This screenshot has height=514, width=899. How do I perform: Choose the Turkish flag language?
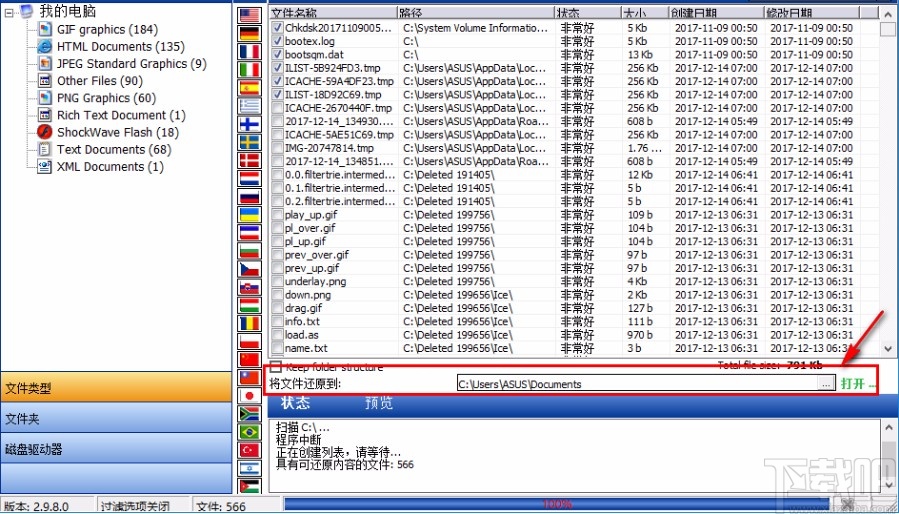click(x=250, y=450)
